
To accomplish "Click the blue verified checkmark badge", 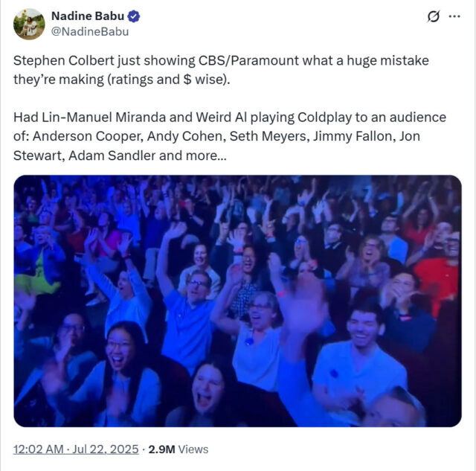I will (134, 16).
